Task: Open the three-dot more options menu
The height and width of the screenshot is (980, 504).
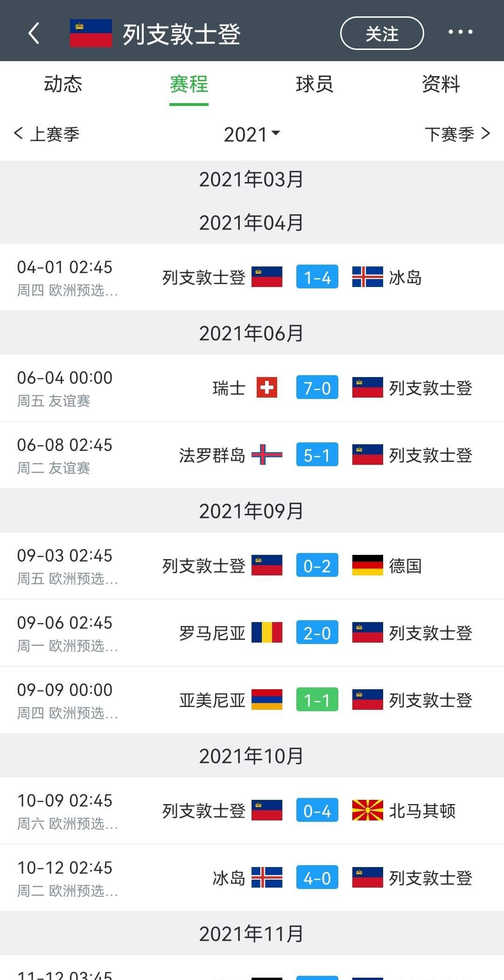Action: coord(460,32)
